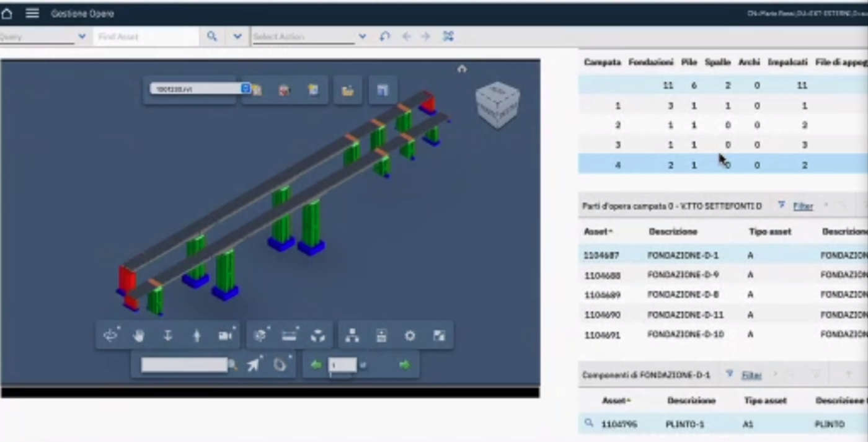
Task: Select the Zoom down-arrow tool
Action: [x=167, y=335]
